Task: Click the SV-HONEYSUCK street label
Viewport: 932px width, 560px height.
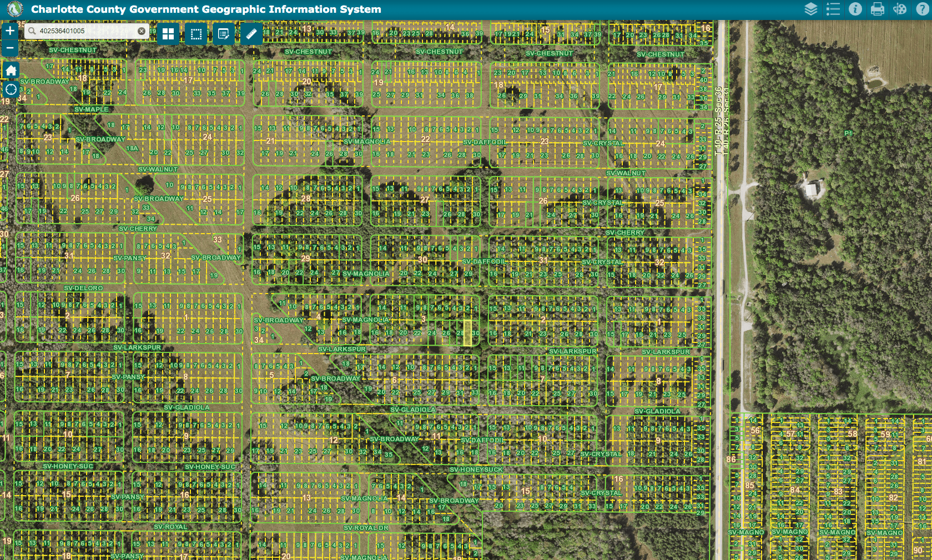Action: click(x=476, y=470)
